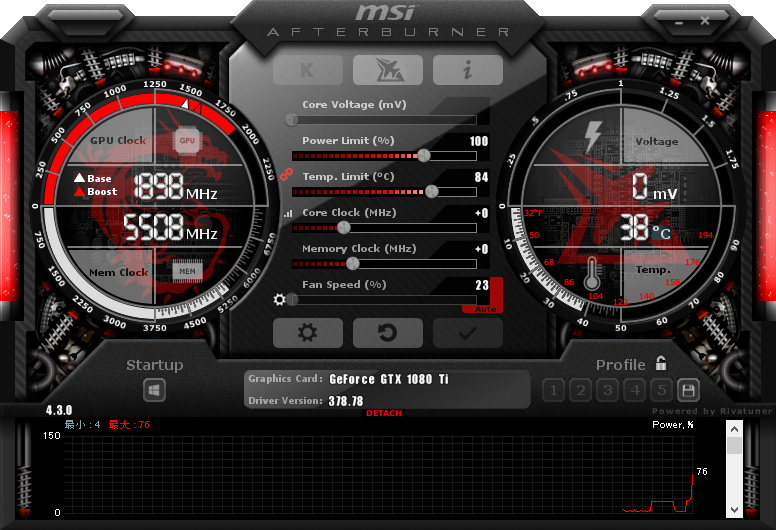Viewport: 776px width, 530px height.
Task: Open voltage-frequency curve editor bars icon
Action: [288, 214]
